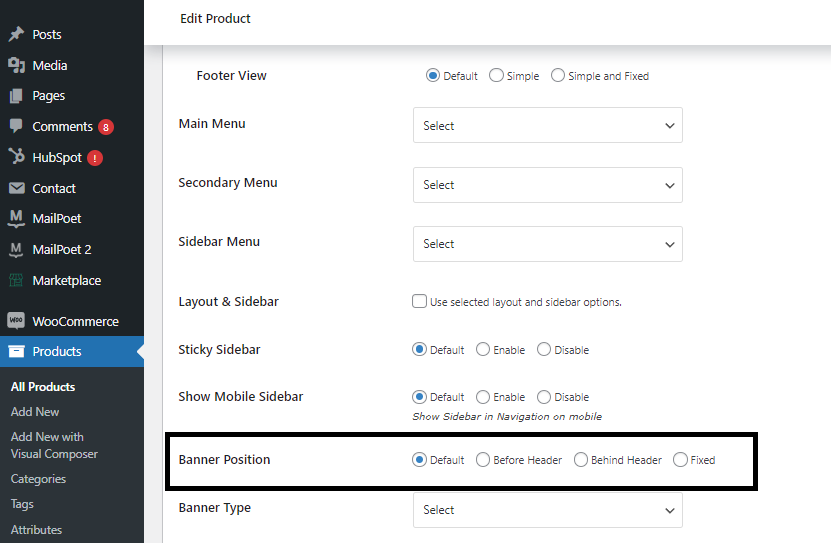
Task: Select Sticky Sidebar Disable radio
Action: [x=544, y=349]
